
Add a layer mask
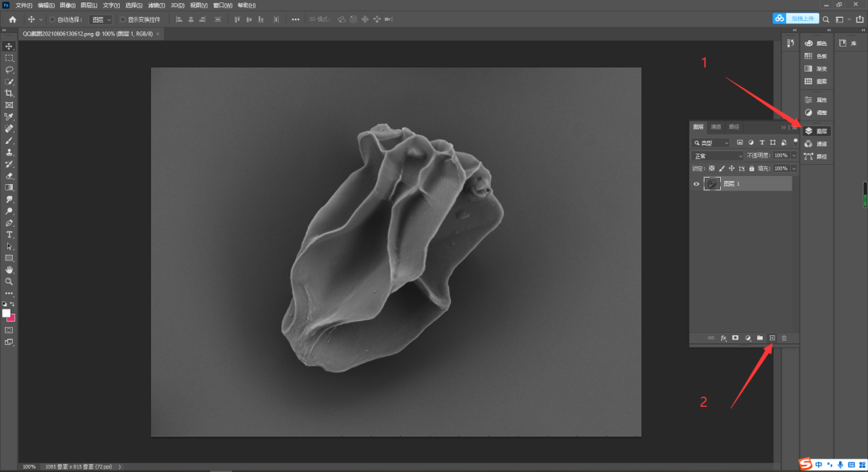coord(735,339)
